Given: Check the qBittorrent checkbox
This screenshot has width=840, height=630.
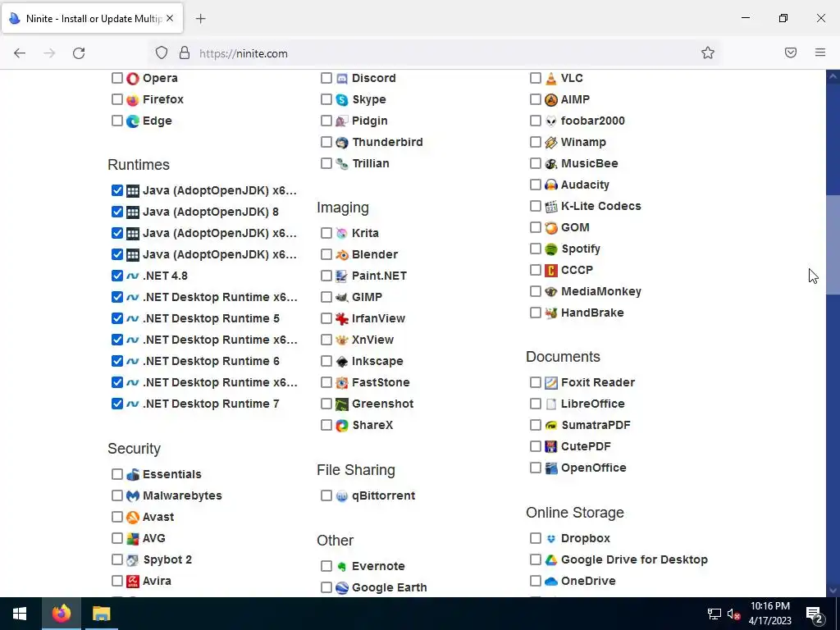Looking at the screenshot, I should (326, 495).
